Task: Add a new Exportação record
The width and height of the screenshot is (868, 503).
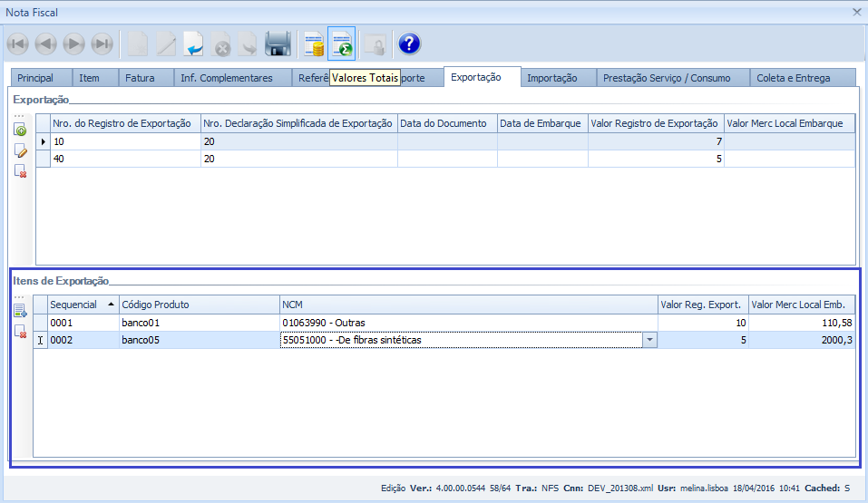Action: [20, 131]
